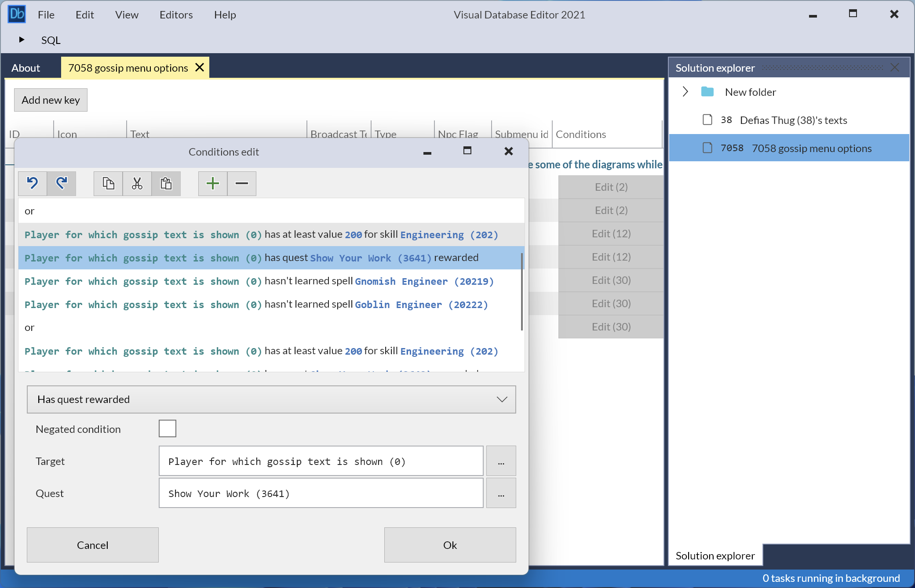Toggle the Negated condition checkbox
The width and height of the screenshot is (915, 588).
point(167,428)
